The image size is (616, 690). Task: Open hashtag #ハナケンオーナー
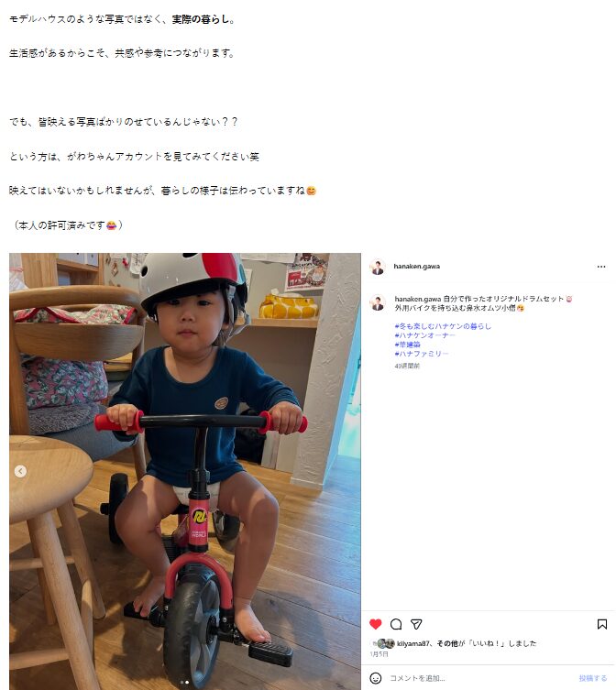pyautogui.click(x=425, y=335)
